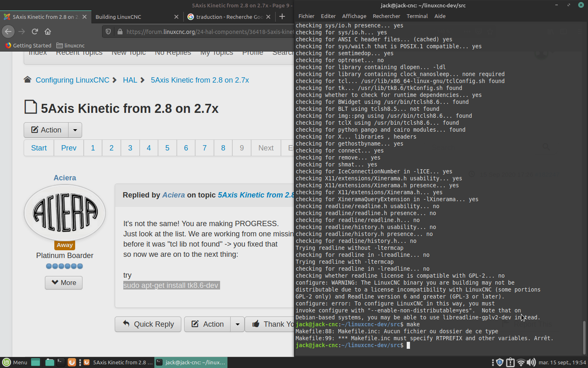
Task: Click the topic Action button near the title
Action: 46,130
